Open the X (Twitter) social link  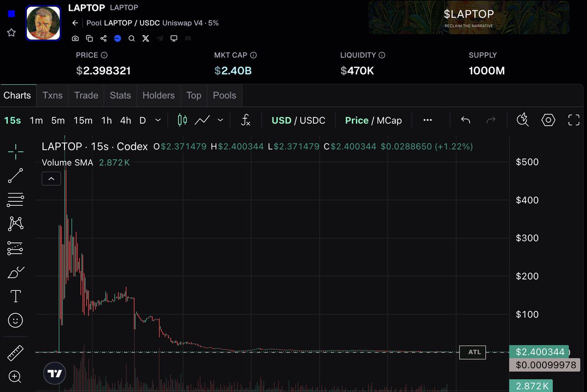(x=145, y=38)
